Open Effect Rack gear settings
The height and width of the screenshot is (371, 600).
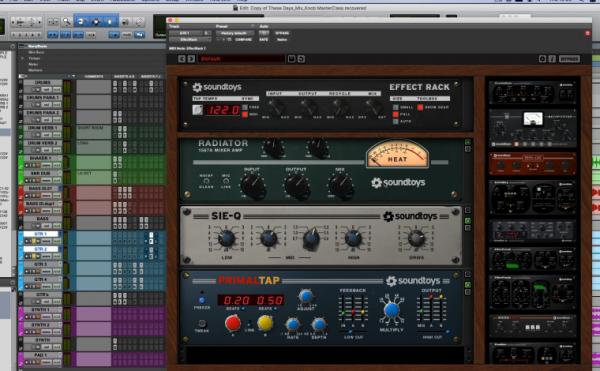coord(542,59)
